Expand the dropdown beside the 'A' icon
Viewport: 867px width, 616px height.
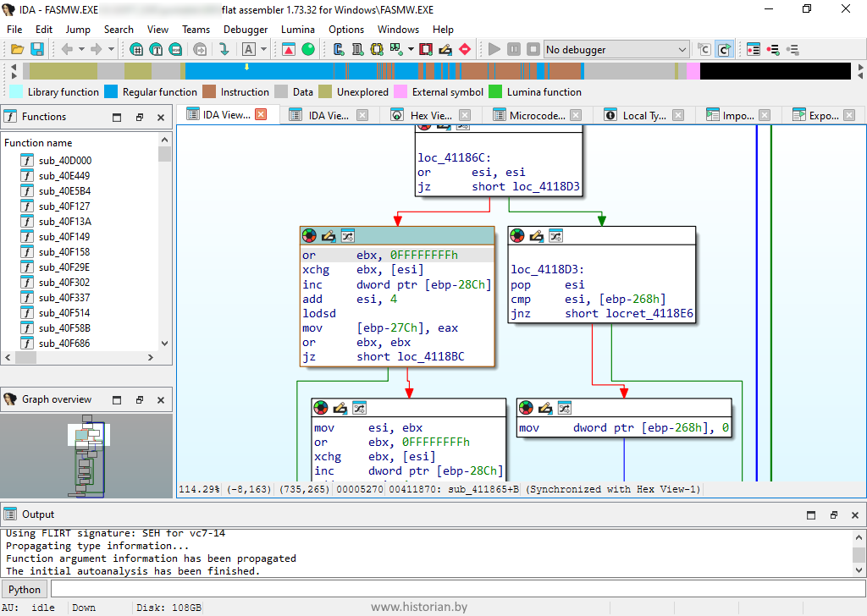[263, 49]
